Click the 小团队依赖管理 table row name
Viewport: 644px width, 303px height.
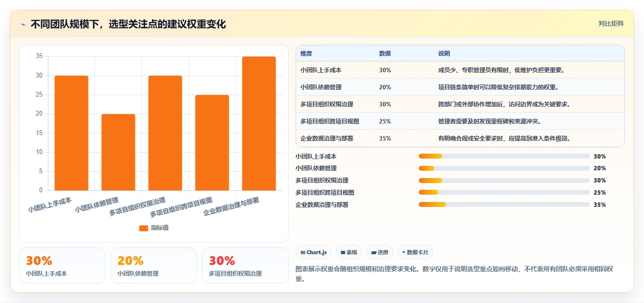click(x=321, y=87)
